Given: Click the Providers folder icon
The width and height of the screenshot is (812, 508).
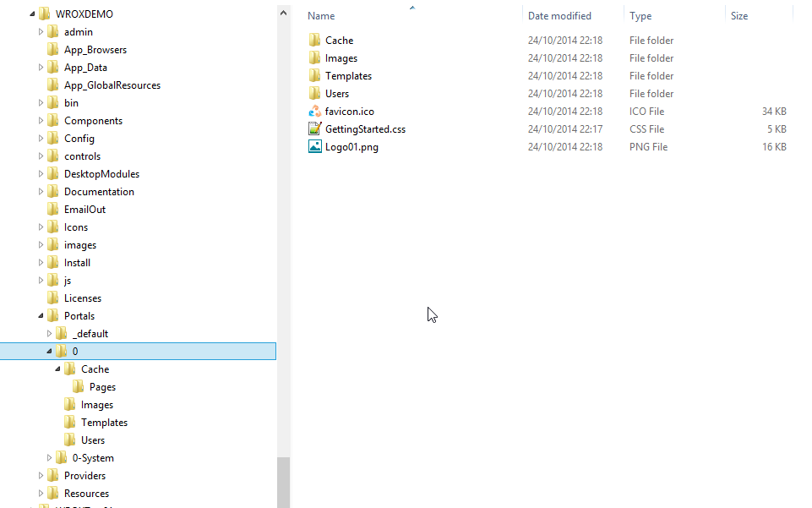Looking at the screenshot, I should 53,475.
